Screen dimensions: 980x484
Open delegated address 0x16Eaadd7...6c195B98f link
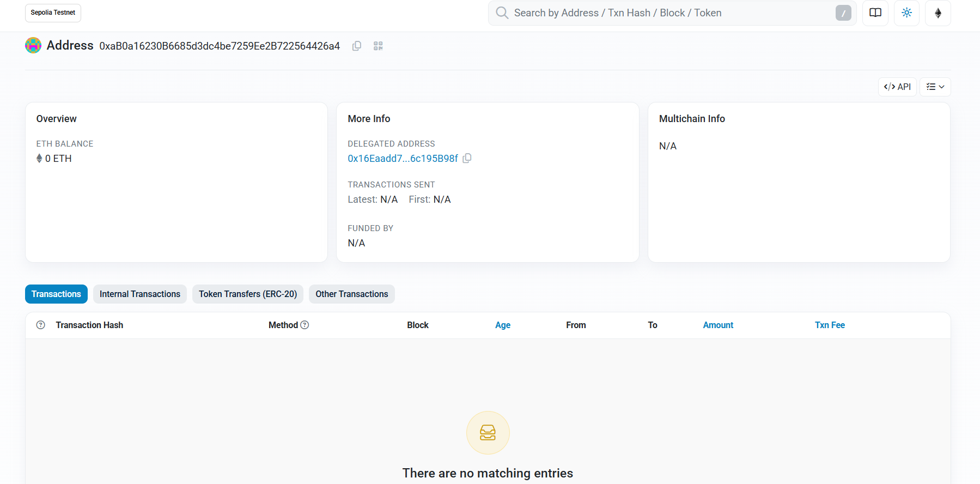tap(403, 159)
